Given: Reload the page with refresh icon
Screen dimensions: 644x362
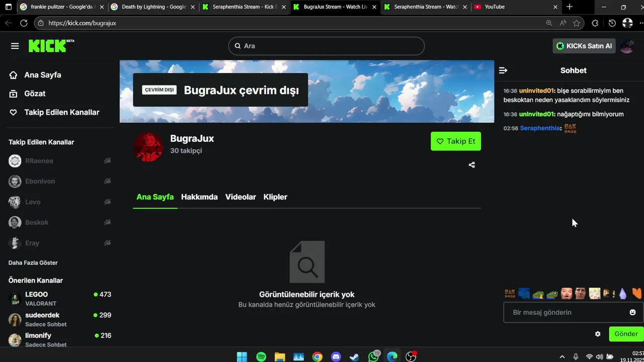Looking at the screenshot, I should click(24, 23).
